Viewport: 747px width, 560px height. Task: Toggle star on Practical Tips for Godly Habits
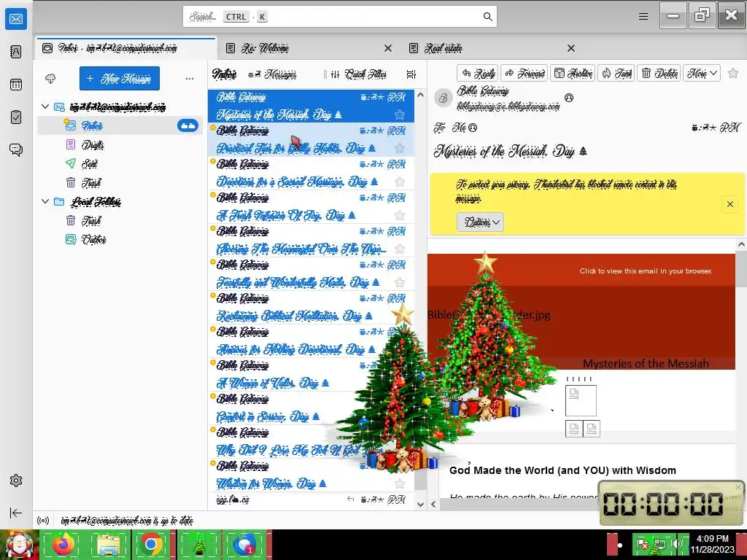coord(400,148)
